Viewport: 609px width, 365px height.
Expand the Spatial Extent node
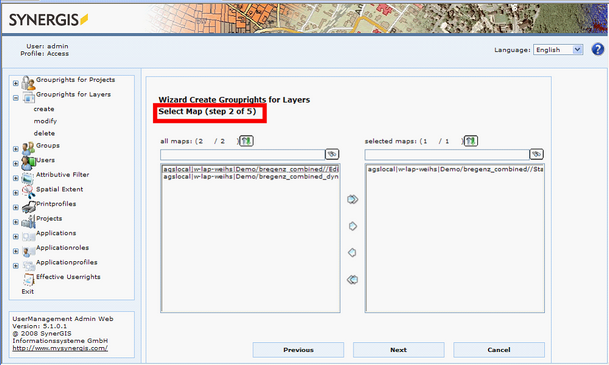pos(16,193)
